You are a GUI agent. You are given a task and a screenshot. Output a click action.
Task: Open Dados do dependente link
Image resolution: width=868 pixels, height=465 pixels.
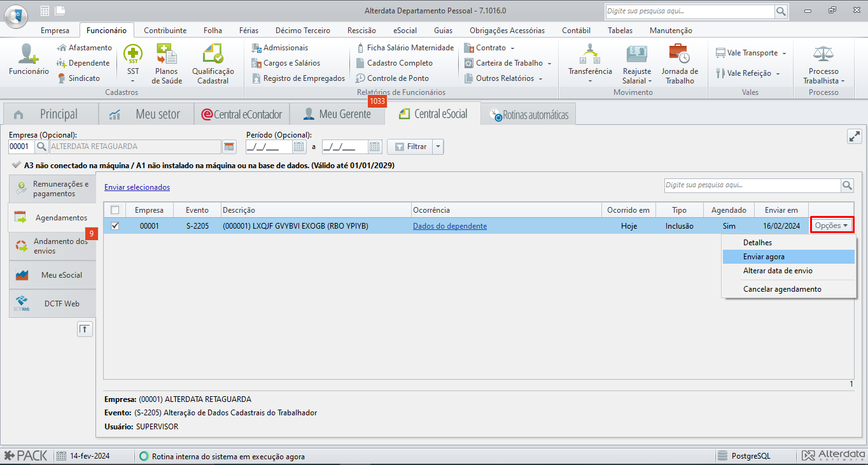point(450,226)
